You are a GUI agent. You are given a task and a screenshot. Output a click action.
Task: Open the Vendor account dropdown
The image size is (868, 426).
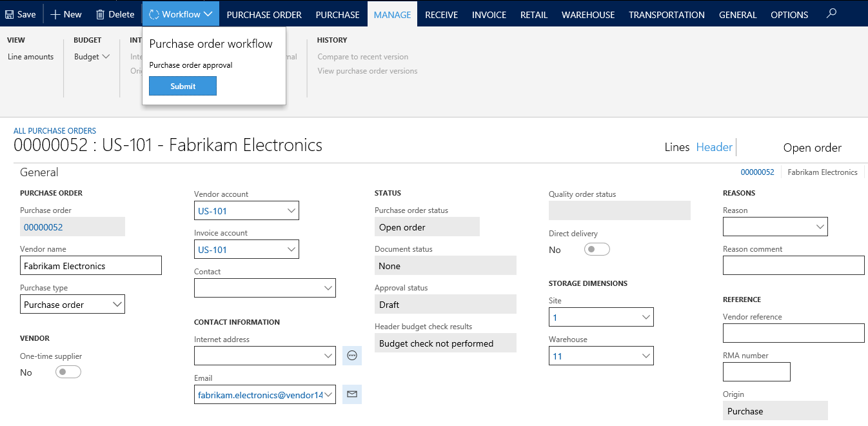[x=291, y=210]
